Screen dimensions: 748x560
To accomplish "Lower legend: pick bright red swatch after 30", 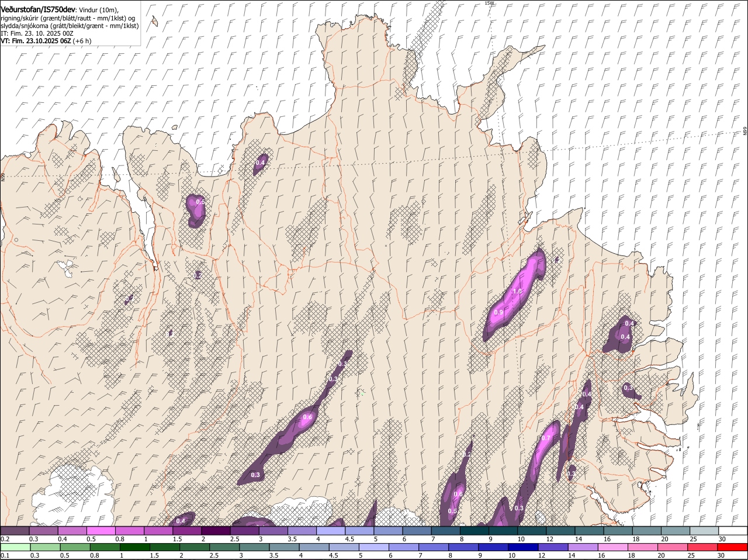I will coord(733,548).
